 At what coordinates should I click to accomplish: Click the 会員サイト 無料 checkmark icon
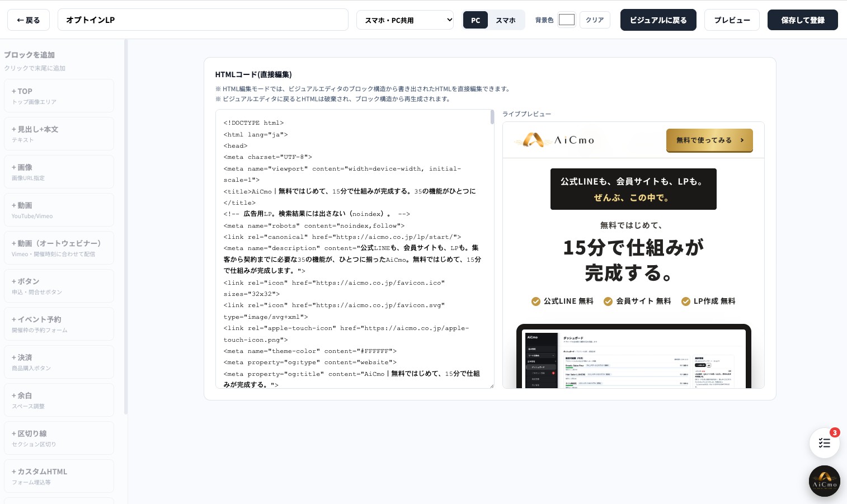pos(608,302)
